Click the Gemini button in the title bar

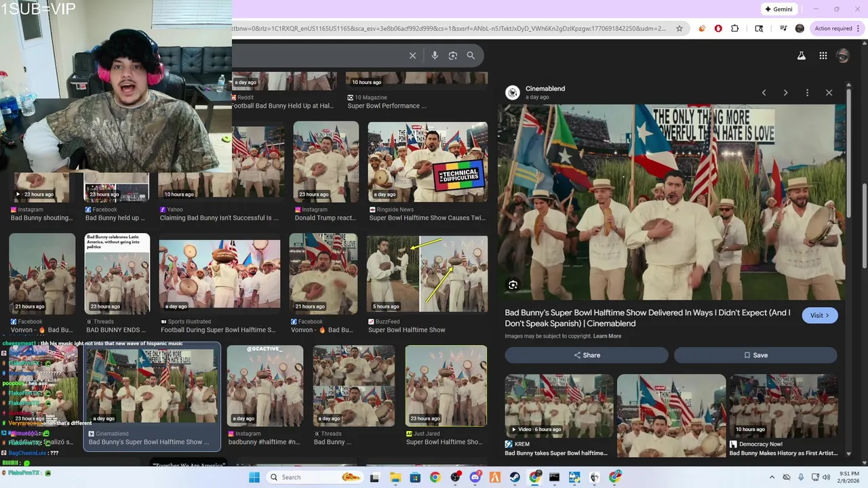click(778, 9)
